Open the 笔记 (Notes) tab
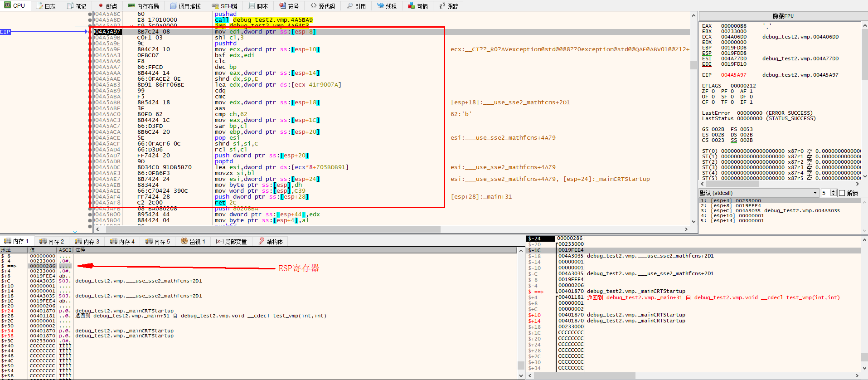 pyautogui.click(x=76, y=6)
